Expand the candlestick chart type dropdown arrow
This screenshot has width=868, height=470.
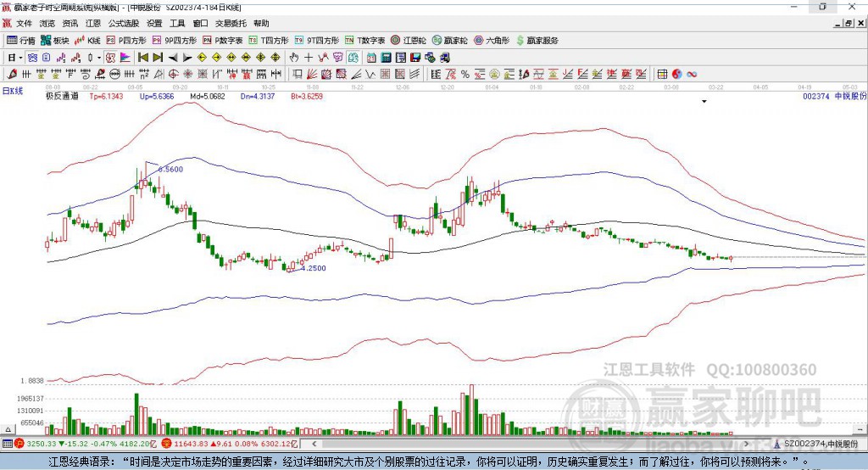(x=99, y=58)
